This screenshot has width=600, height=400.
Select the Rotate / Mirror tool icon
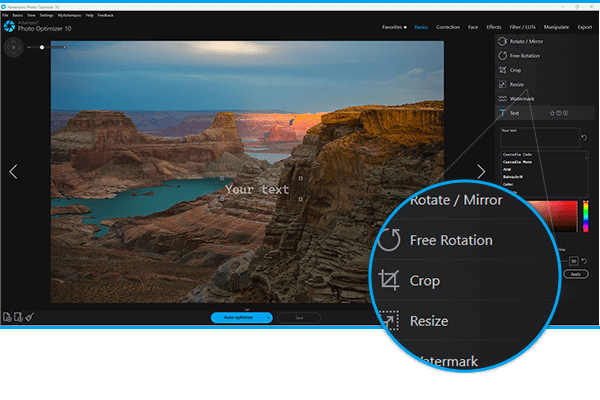(502, 41)
